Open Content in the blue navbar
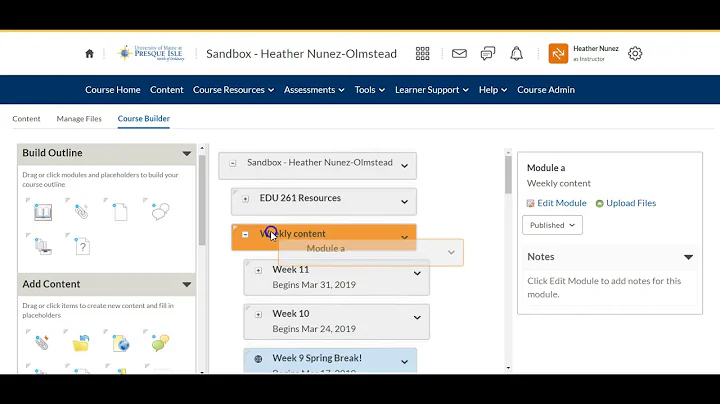This screenshot has width=720, height=404. tap(167, 90)
